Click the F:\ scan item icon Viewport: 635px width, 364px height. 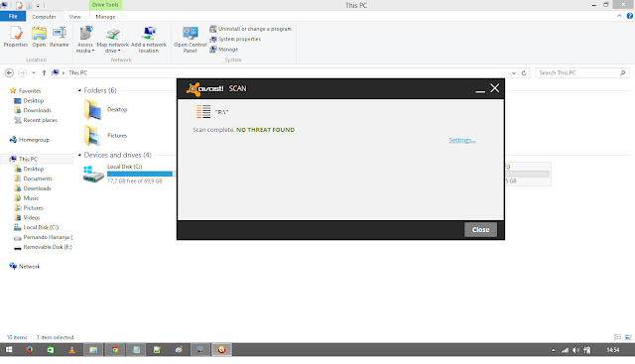click(203, 112)
